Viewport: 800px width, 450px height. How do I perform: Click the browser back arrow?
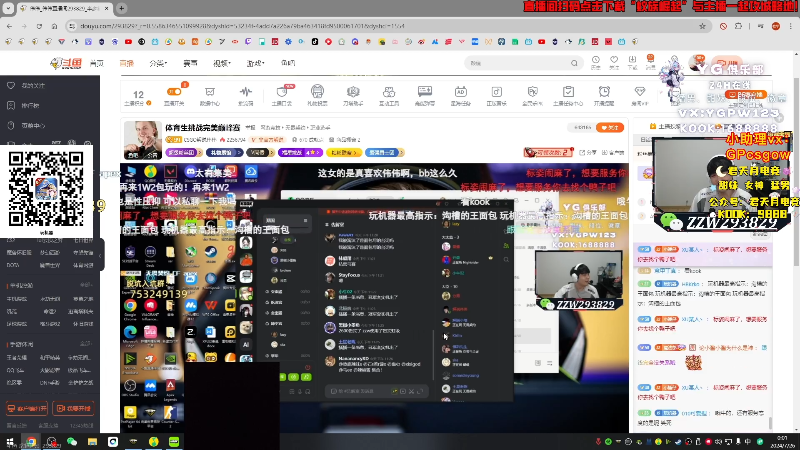pos(9,26)
